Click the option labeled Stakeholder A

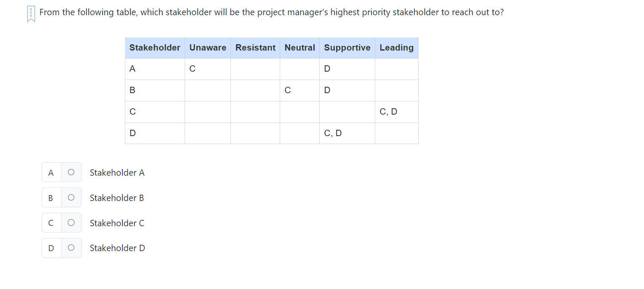117,172
